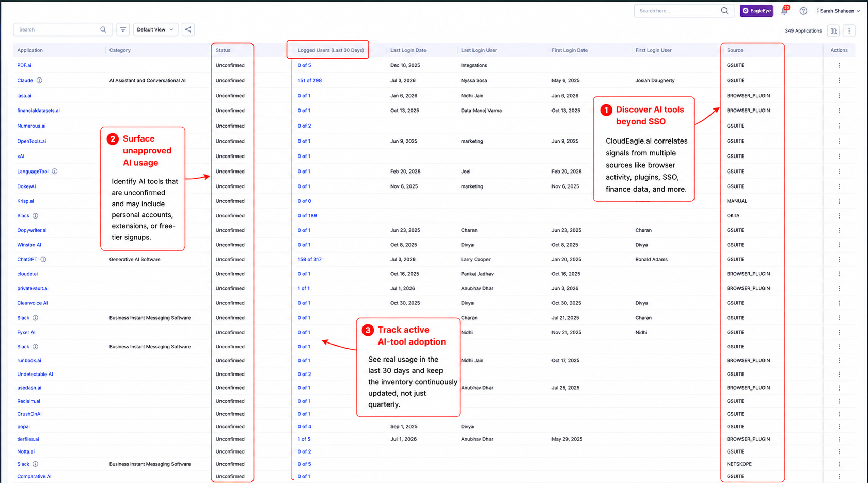The width and height of the screenshot is (868, 483).
Task: Open the Reclaim.ai application link
Action: [x=28, y=401]
